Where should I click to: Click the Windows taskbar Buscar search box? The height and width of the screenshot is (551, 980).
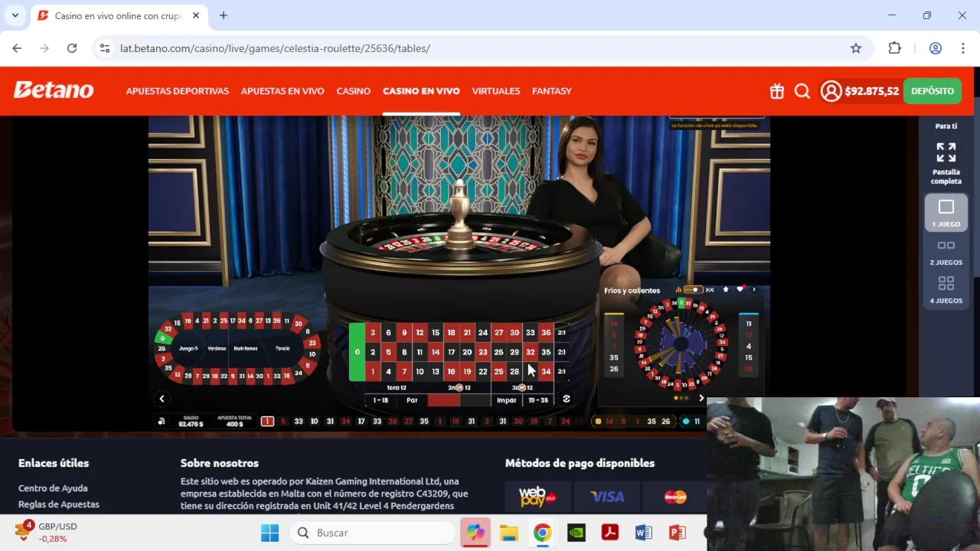[373, 533]
